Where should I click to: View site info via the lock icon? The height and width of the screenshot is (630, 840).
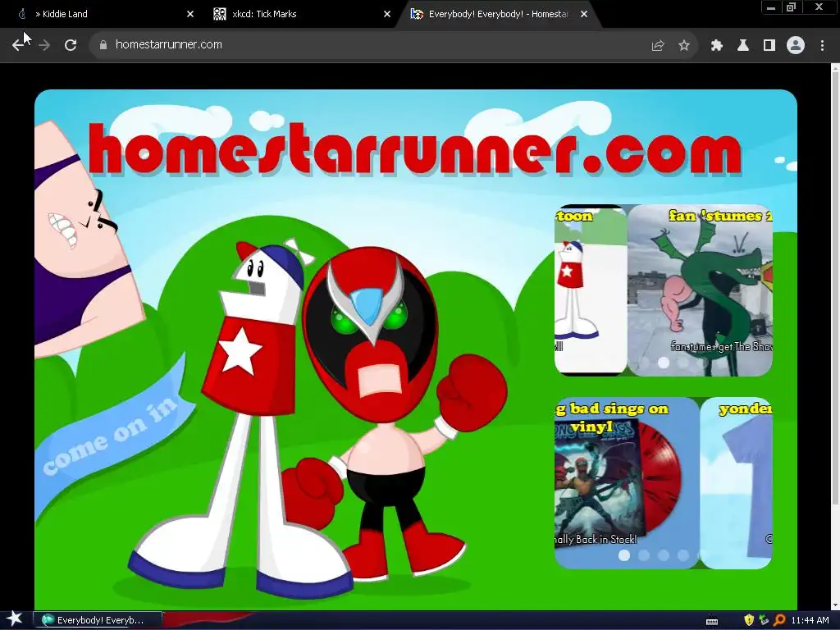(103, 45)
